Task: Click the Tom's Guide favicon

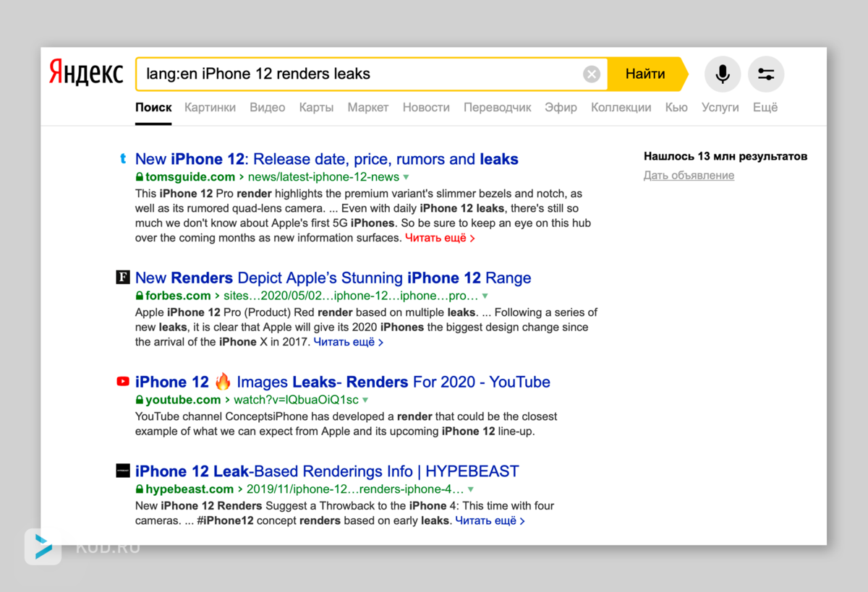Action: click(123, 159)
